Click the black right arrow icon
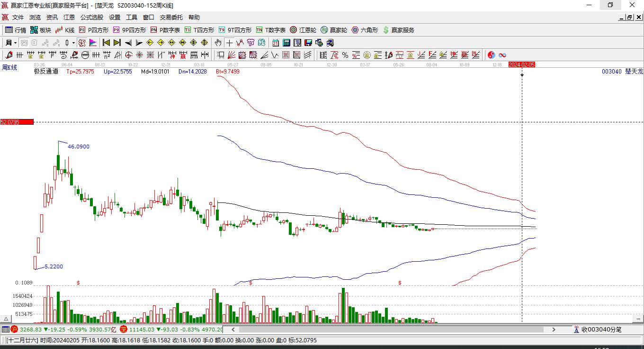This screenshot has width=644, height=349. coord(139,43)
